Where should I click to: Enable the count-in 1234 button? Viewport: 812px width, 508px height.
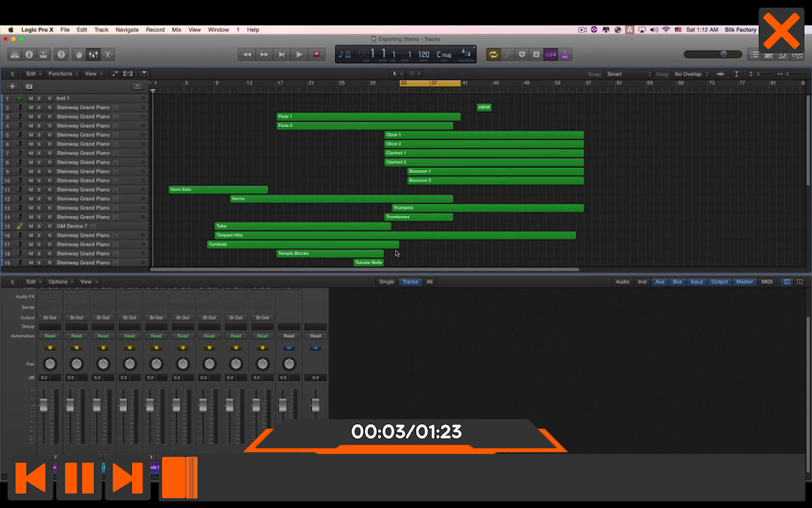pyautogui.click(x=550, y=55)
